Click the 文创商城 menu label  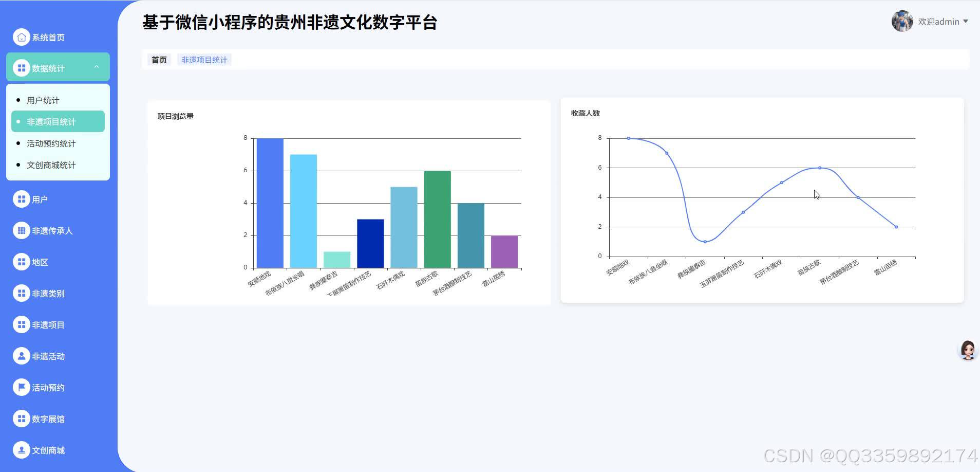coord(48,450)
